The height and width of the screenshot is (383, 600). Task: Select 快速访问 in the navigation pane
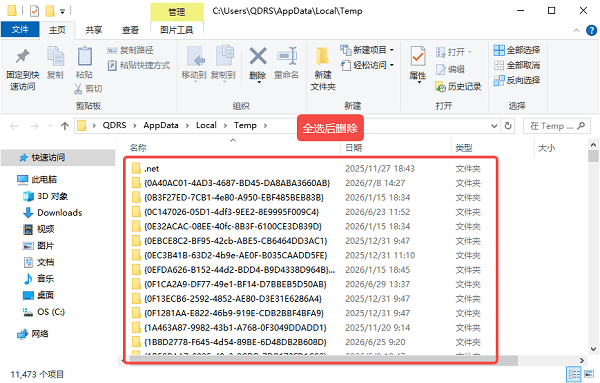tap(57, 157)
